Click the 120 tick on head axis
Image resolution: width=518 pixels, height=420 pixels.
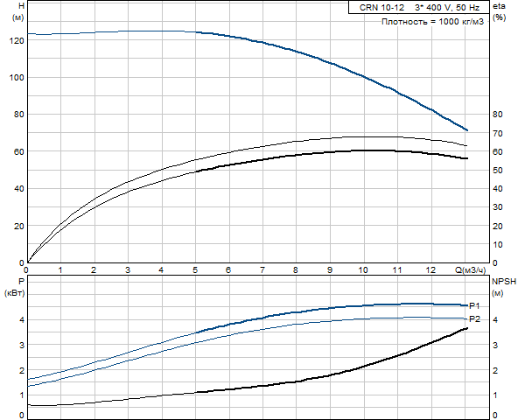pos(17,40)
